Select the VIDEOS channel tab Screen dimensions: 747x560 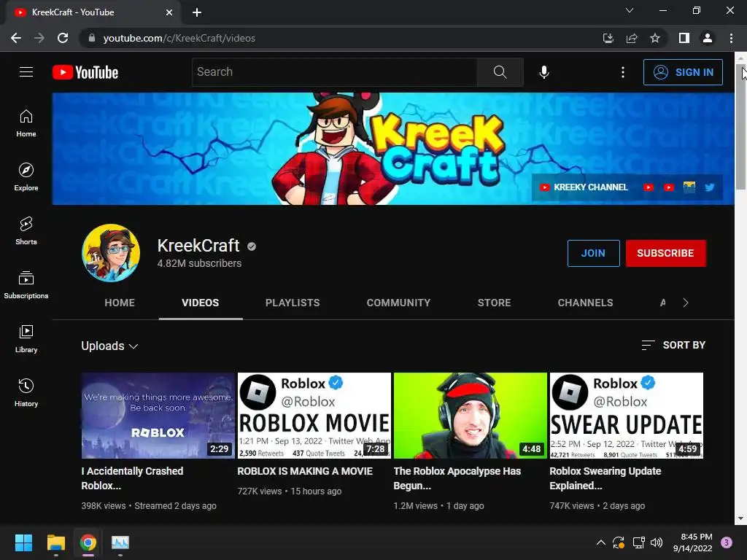pos(200,303)
